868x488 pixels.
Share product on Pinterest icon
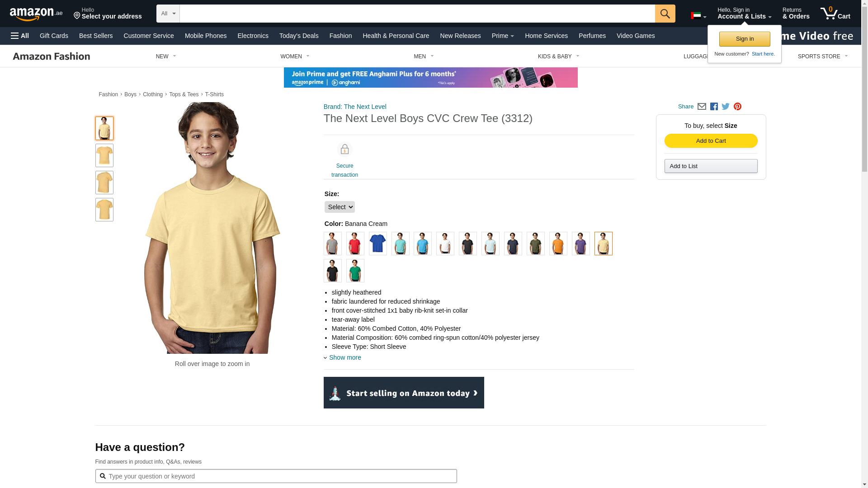[x=737, y=107]
